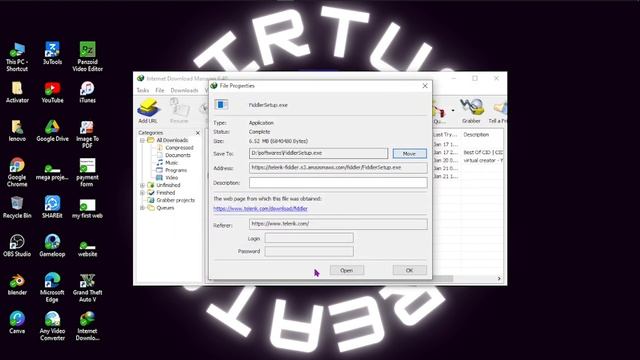The width and height of the screenshot is (640, 360).
Task: Launch iTunes from the desktop
Action: pyautogui.click(x=87, y=92)
